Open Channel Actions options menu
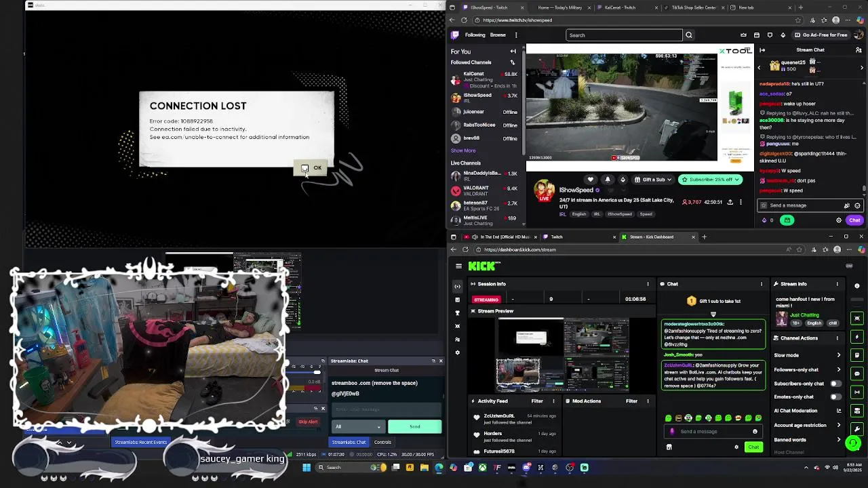Screen dimensions: 868x488 pyautogui.click(x=837, y=338)
